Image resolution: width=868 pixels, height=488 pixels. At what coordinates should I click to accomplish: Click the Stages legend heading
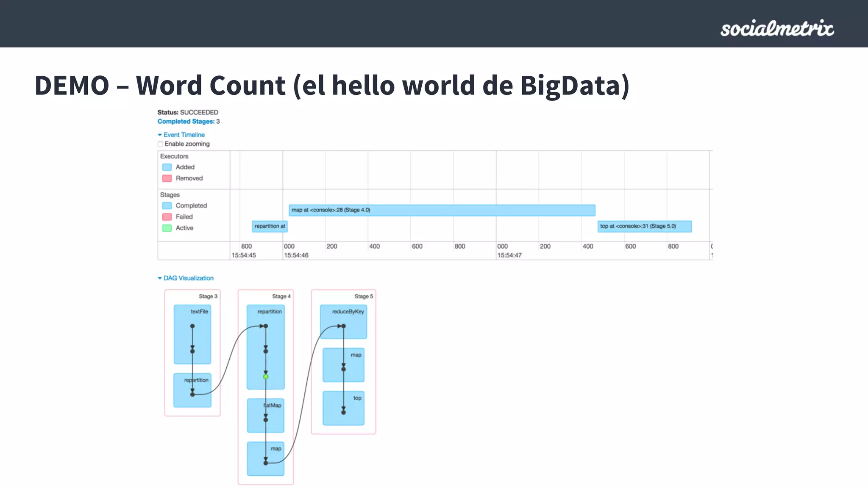click(x=170, y=195)
